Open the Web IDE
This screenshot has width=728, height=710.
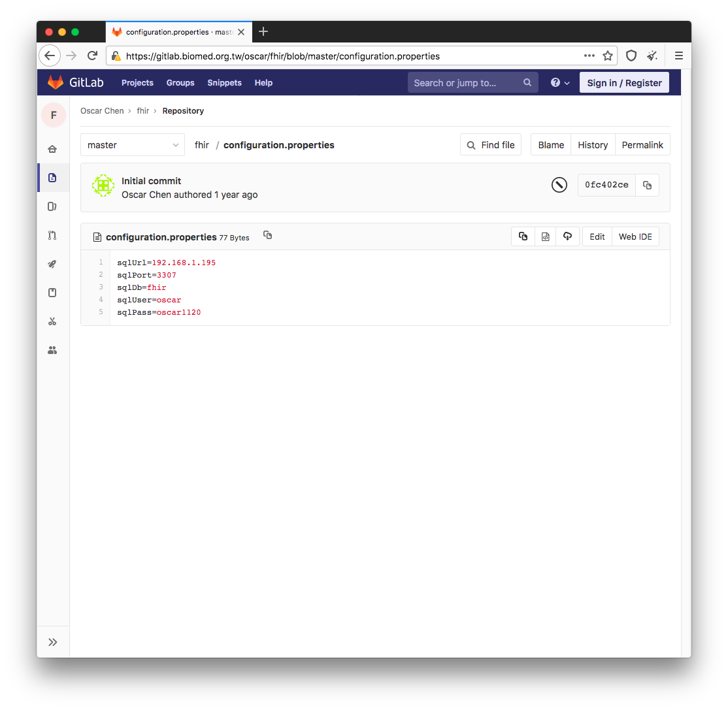pyautogui.click(x=635, y=236)
